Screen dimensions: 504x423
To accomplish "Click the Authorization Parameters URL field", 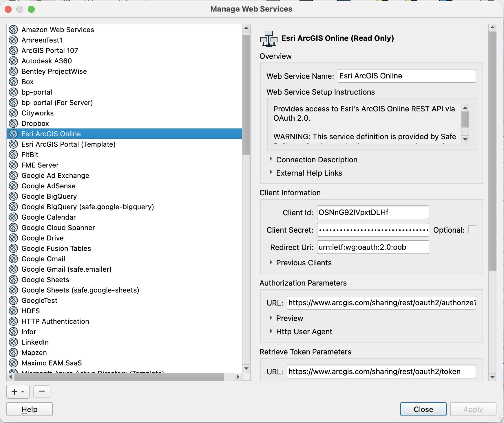I will (381, 303).
